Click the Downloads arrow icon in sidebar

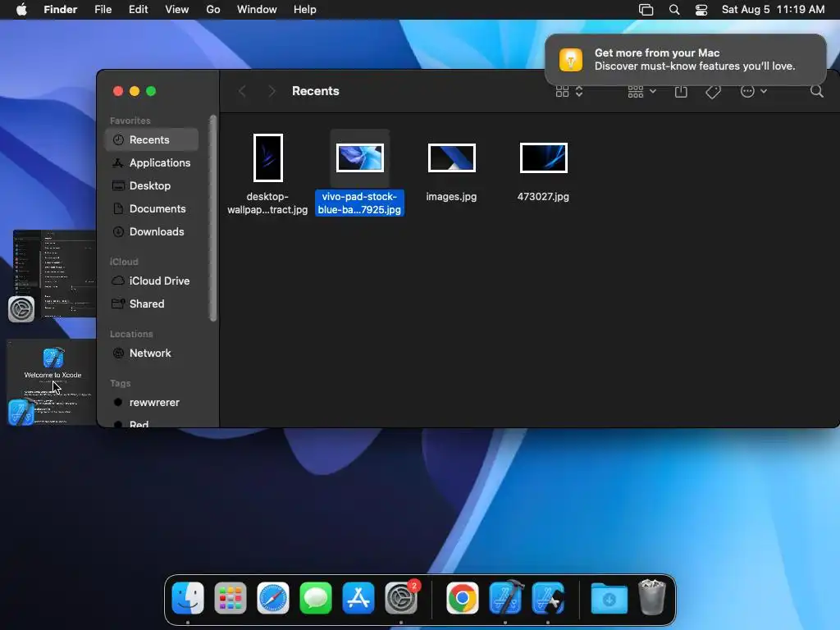tap(118, 232)
